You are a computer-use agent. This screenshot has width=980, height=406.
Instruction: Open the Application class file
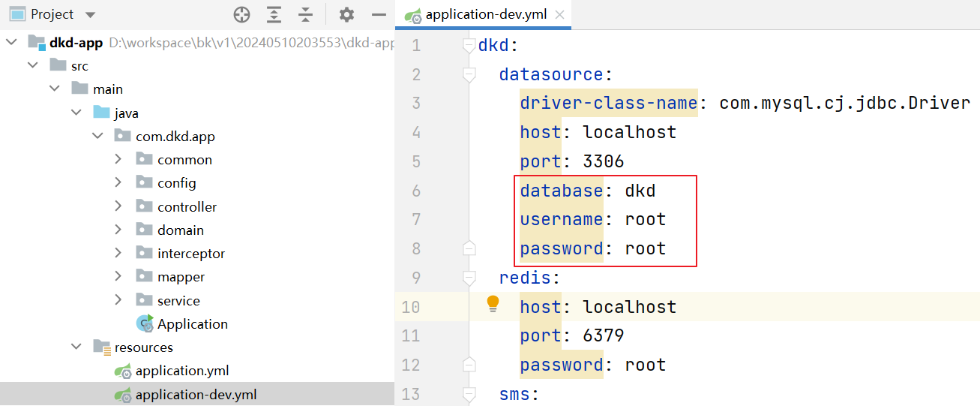coord(192,324)
